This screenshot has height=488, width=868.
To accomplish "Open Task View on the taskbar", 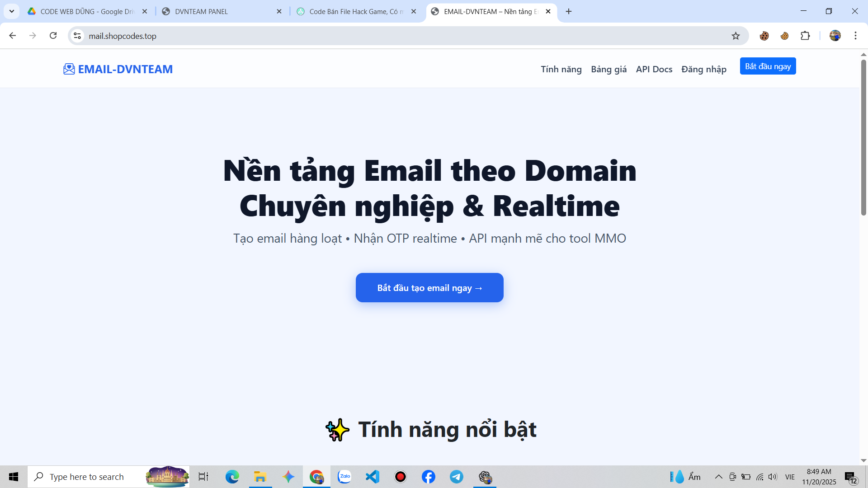I will coord(203,477).
